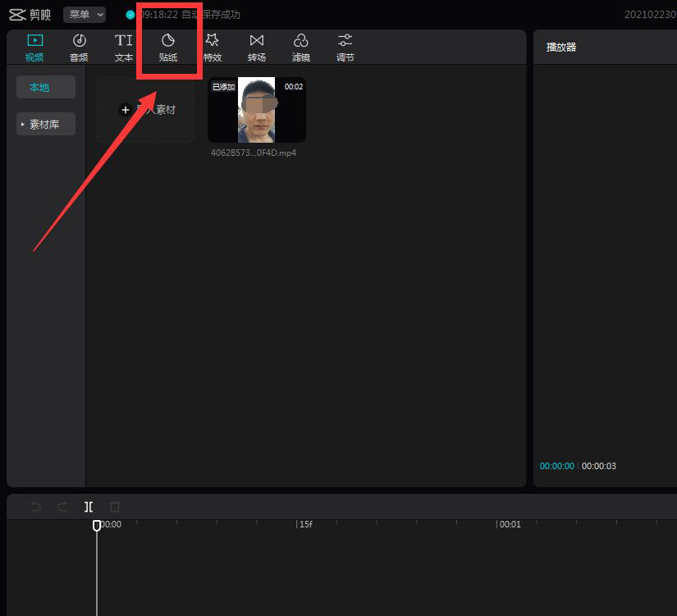The height and width of the screenshot is (616, 677).
Task: Click the 15f mark on timeline ruler
Action: tap(304, 524)
